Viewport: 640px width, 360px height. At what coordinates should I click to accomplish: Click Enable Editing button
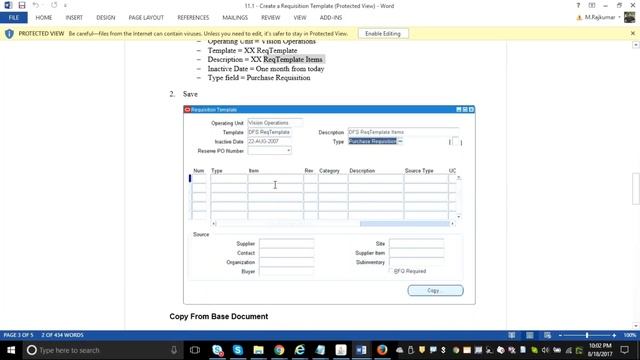383,33
